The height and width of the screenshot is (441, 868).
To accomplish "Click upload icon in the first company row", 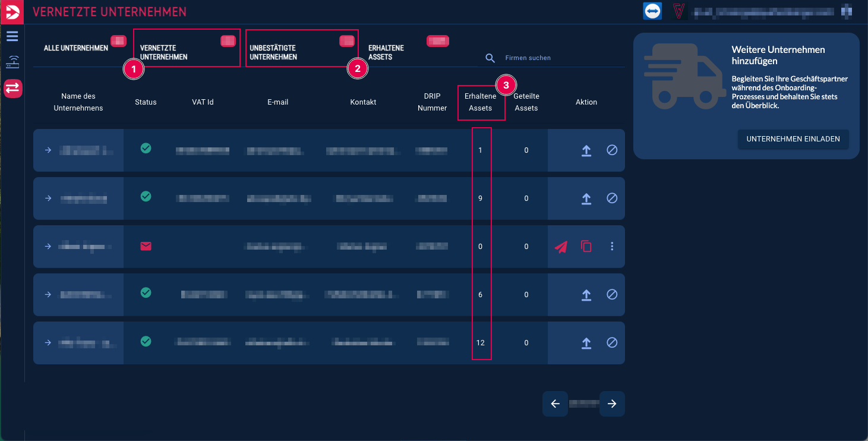I will click(x=586, y=150).
